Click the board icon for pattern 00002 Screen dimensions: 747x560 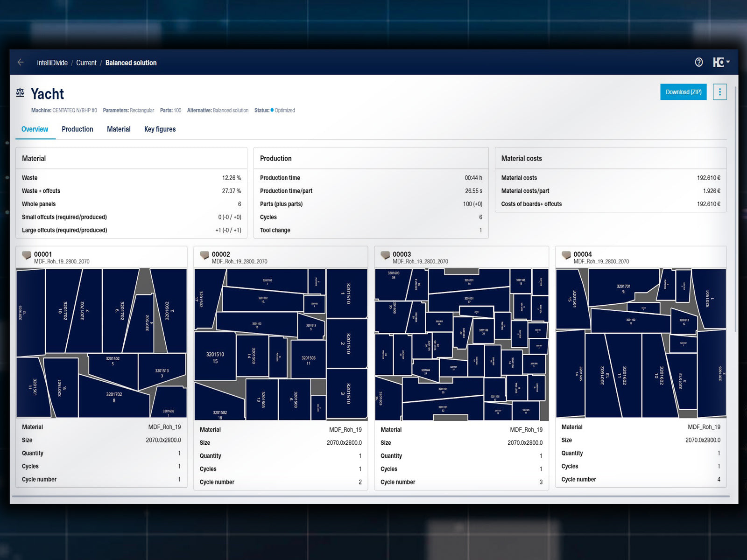[204, 255]
